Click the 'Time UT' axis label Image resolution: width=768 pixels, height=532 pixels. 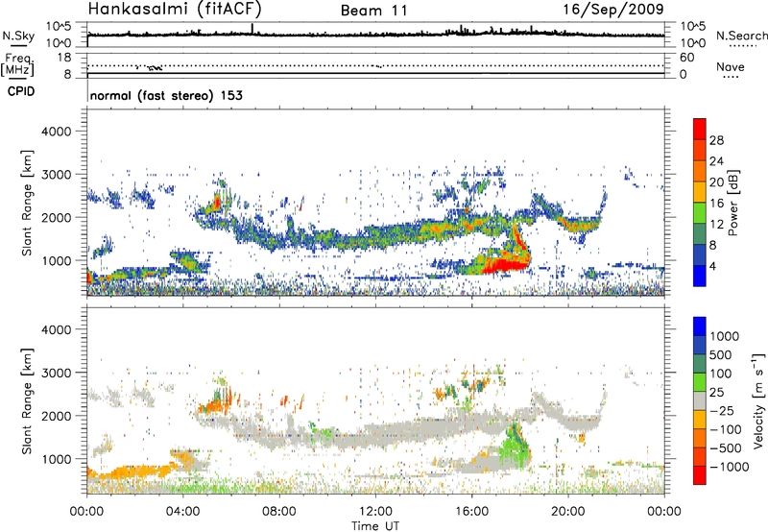tap(375, 526)
